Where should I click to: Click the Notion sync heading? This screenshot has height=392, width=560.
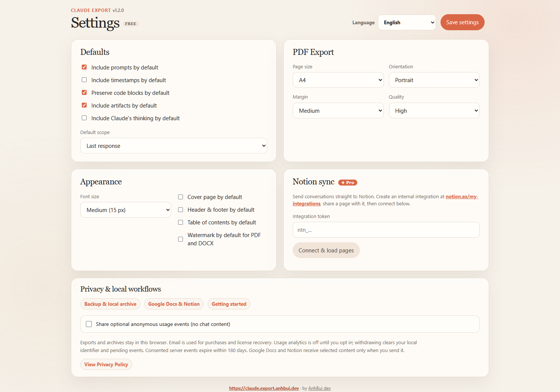[314, 181]
